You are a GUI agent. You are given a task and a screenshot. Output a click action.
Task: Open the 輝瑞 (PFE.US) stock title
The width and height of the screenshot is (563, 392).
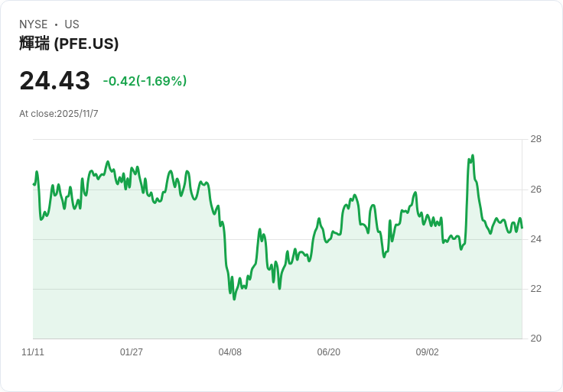click(69, 44)
